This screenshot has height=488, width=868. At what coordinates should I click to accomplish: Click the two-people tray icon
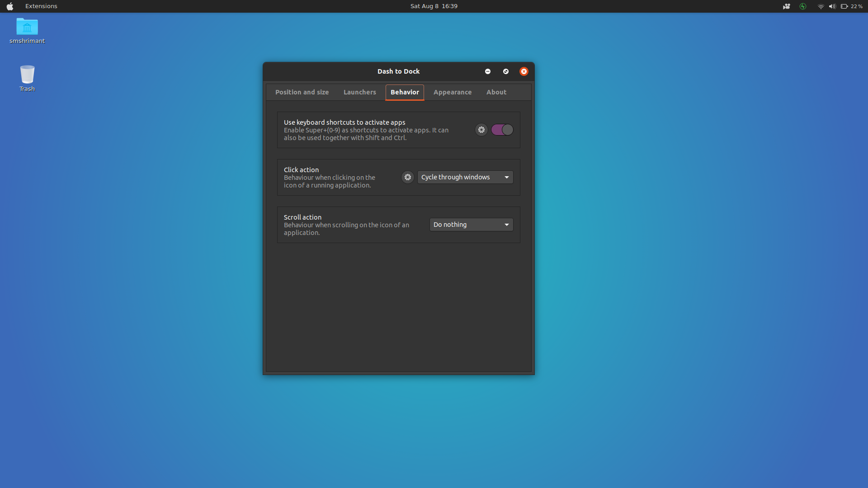(787, 6)
